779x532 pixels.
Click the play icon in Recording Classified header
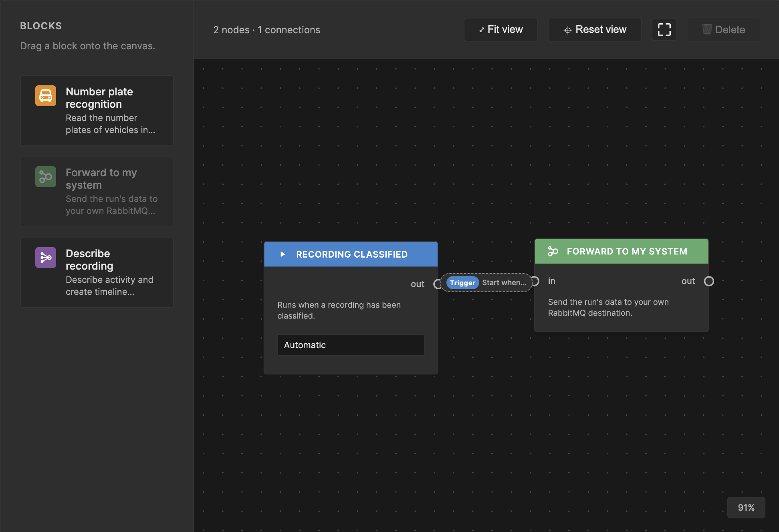click(x=283, y=254)
